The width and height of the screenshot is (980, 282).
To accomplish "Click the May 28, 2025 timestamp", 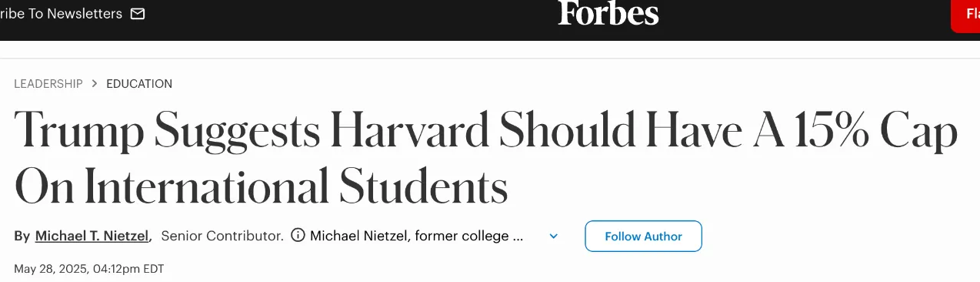I will pos(89,269).
